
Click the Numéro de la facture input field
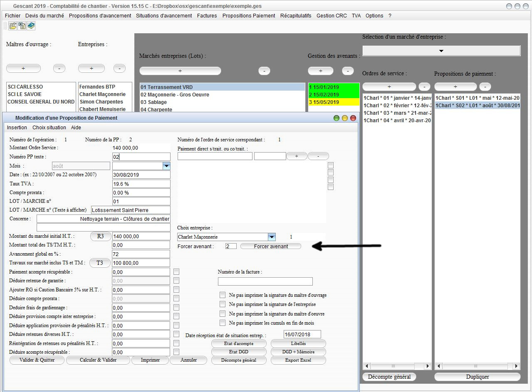[265, 281]
